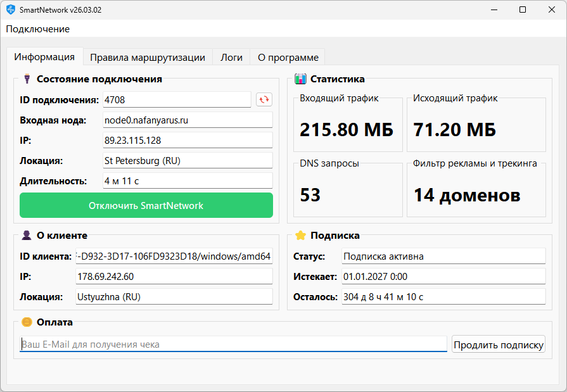Viewport: 567px width, 392px height.
Task: Click the refresh icon next to ID подключения
Action: [264, 99]
